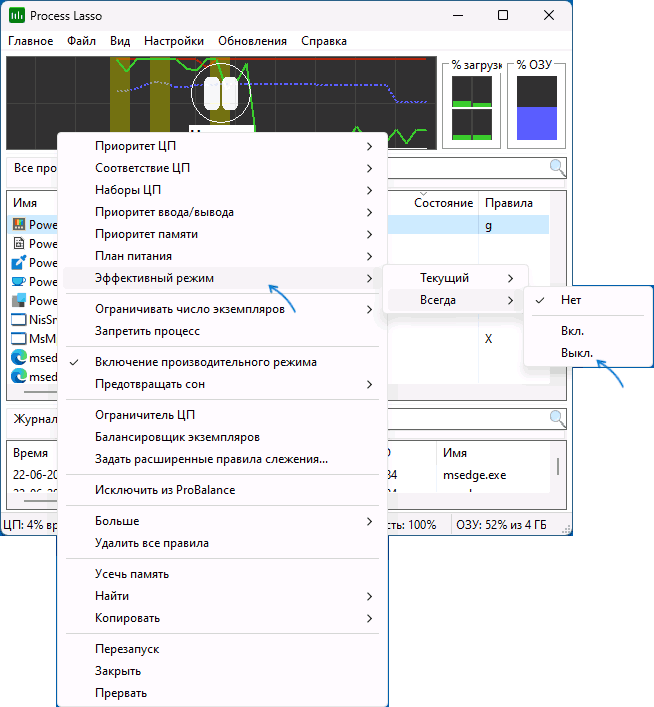Click the % ОЗУ memory meter
The image size is (654, 707).
[x=537, y=108]
